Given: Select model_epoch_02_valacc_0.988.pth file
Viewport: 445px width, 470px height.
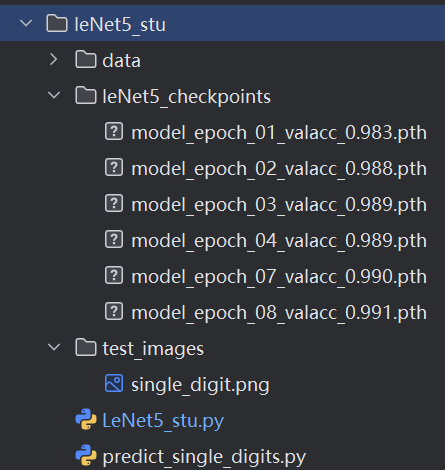Looking at the screenshot, I should [x=279, y=168].
